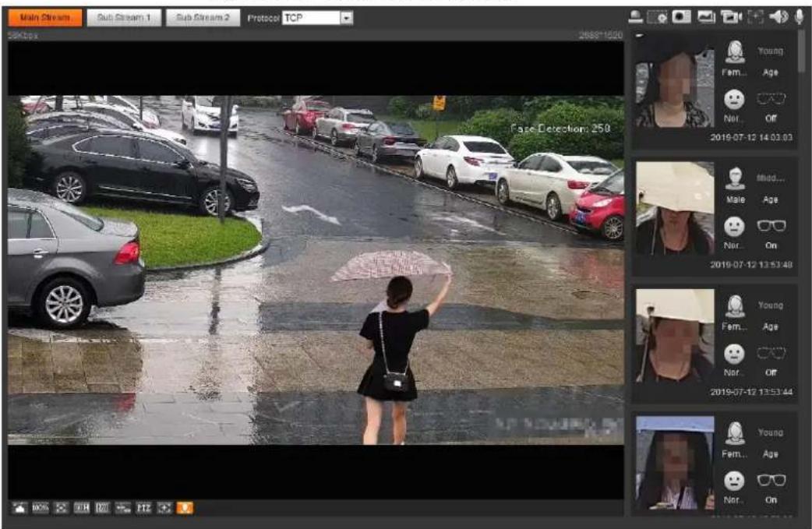Screen dimensions: 812x529
Task: Click glasses Off icon for 13:53:44 capture
Action: pyautogui.click(x=771, y=353)
